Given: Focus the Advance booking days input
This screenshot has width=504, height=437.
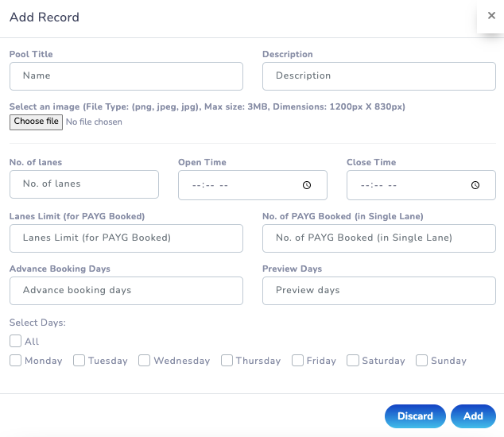Looking at the screenshot, I should [126, 291].
